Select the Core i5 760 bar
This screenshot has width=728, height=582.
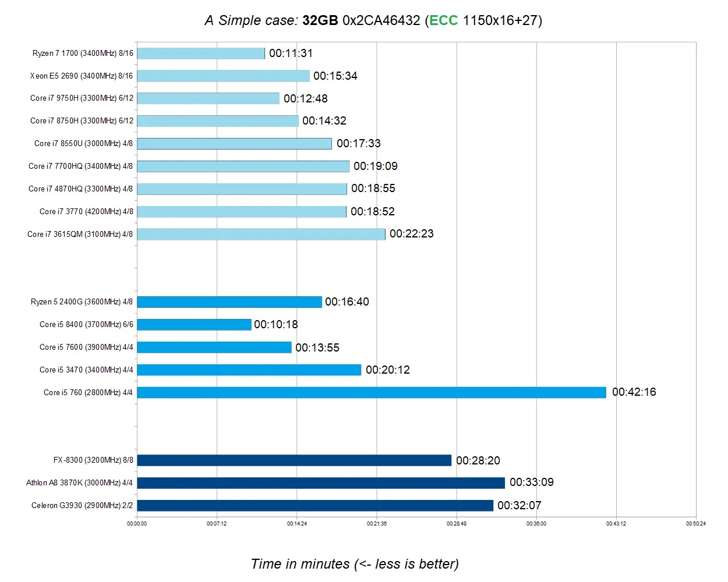[371, 392]
